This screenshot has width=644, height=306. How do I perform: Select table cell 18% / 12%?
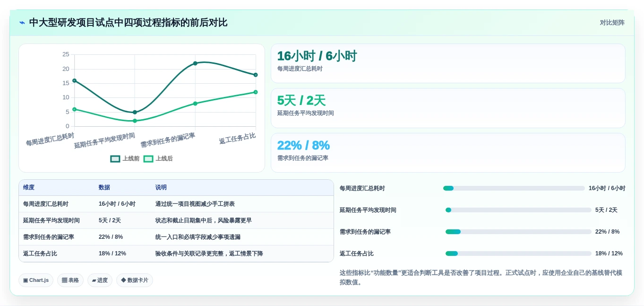coord(112,254)
